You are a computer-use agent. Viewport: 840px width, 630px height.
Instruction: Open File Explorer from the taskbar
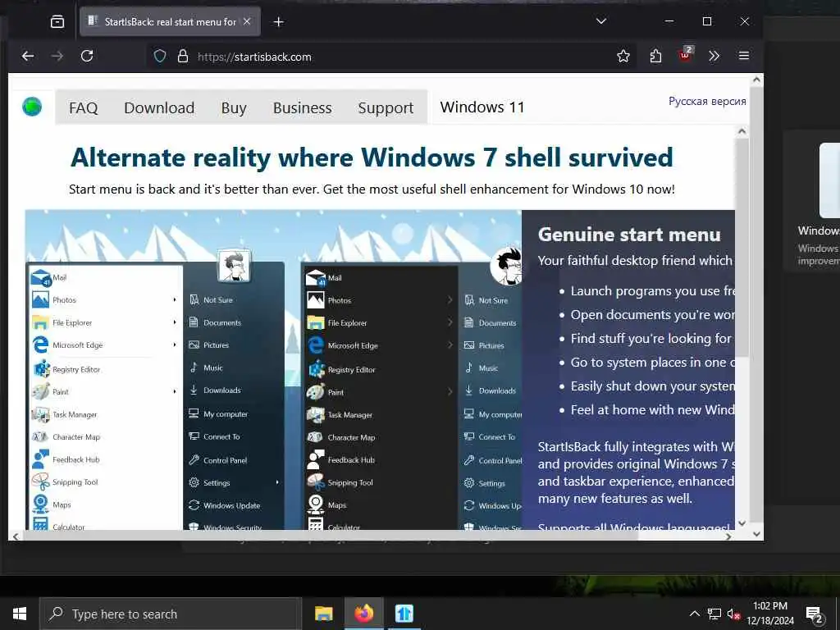coord(323,614)
